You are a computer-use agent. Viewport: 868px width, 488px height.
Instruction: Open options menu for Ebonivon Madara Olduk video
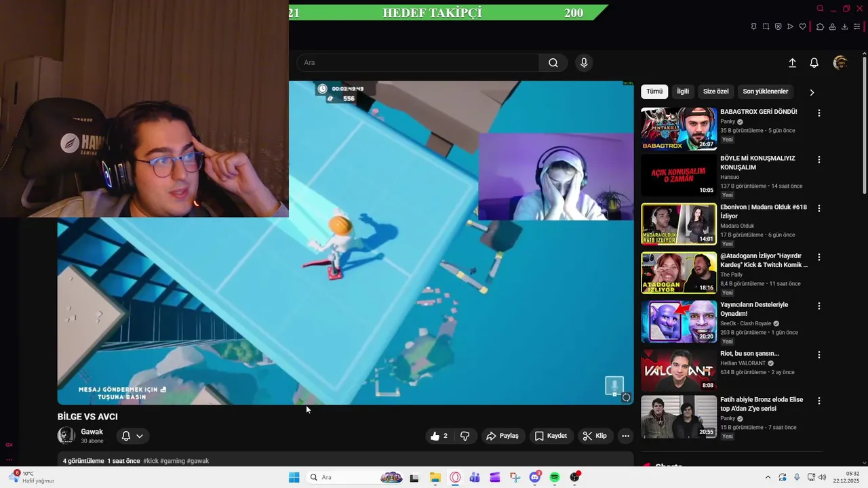click(819, 209)
